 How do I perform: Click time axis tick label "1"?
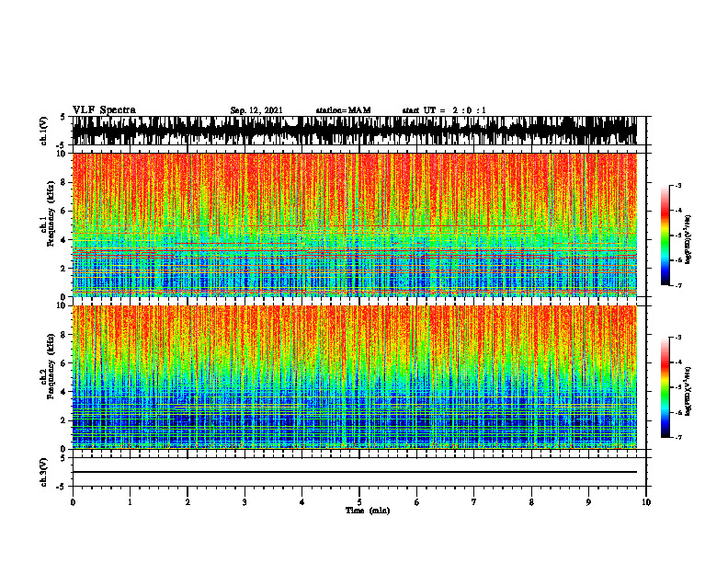[130, 502]
